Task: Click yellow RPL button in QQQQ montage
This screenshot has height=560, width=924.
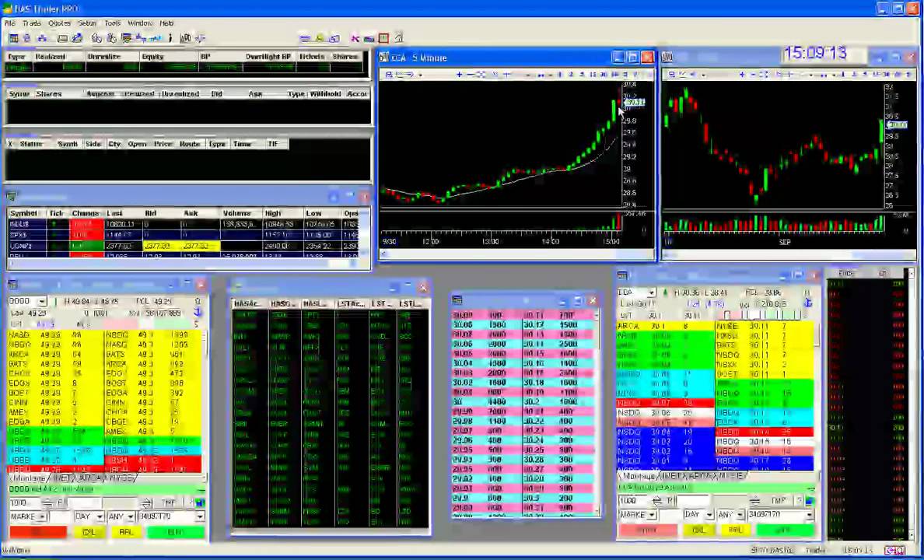Action: pos(126,532)
